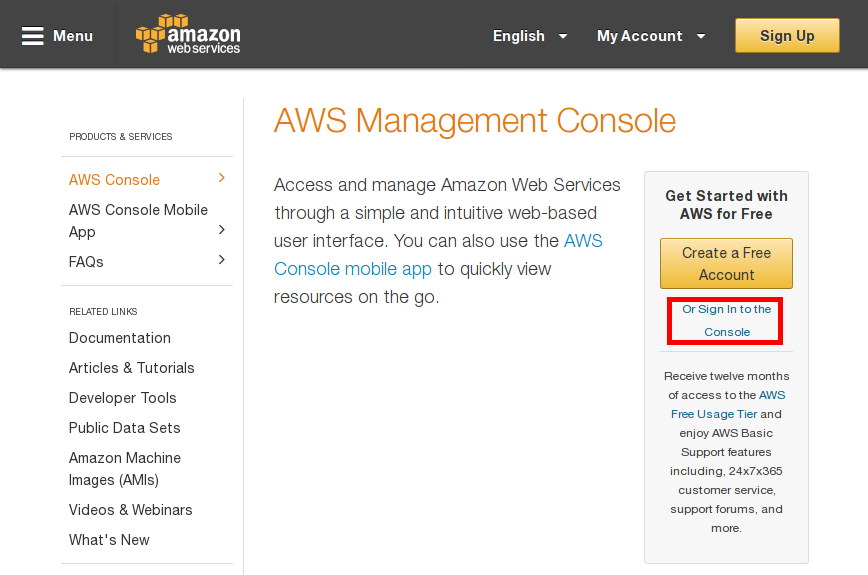Go to Videos & Webinars

(131, 510)
